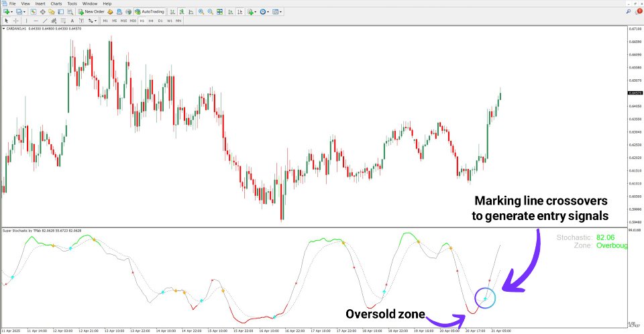This screenshot has height=334, width=644.
Task: Click the New Order button
Action: (x=91, y=12)
